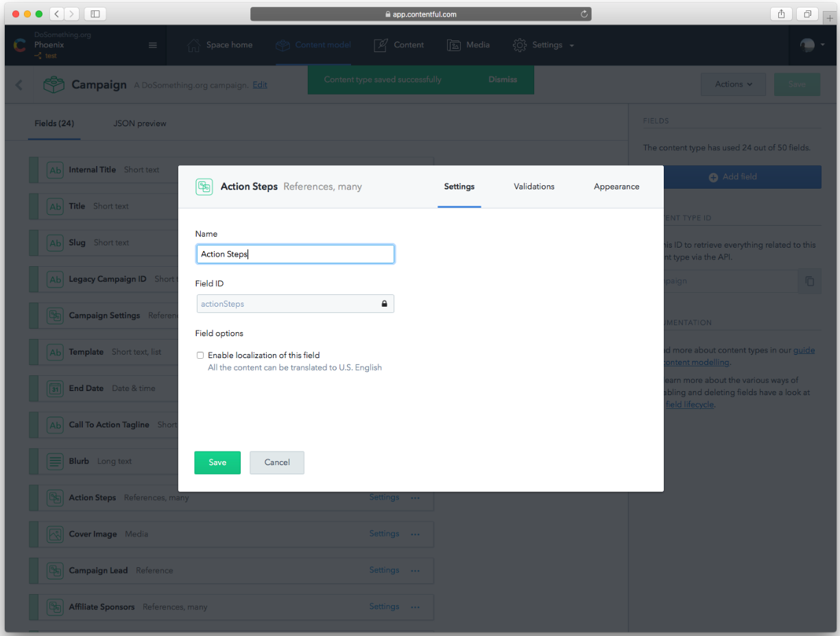Viewport: 840px width, 636px height.
Task: Open more options for Cover Image
Action: tap(416, 534)
